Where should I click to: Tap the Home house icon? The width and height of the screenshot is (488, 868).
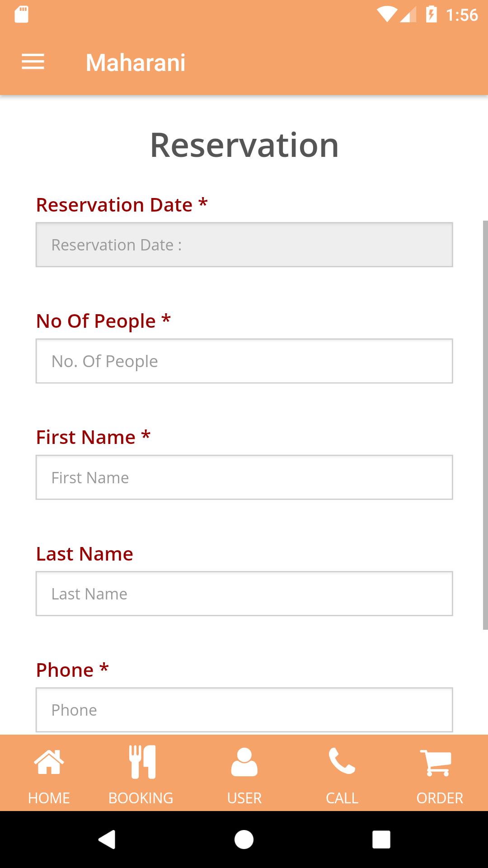pos(49,762)
